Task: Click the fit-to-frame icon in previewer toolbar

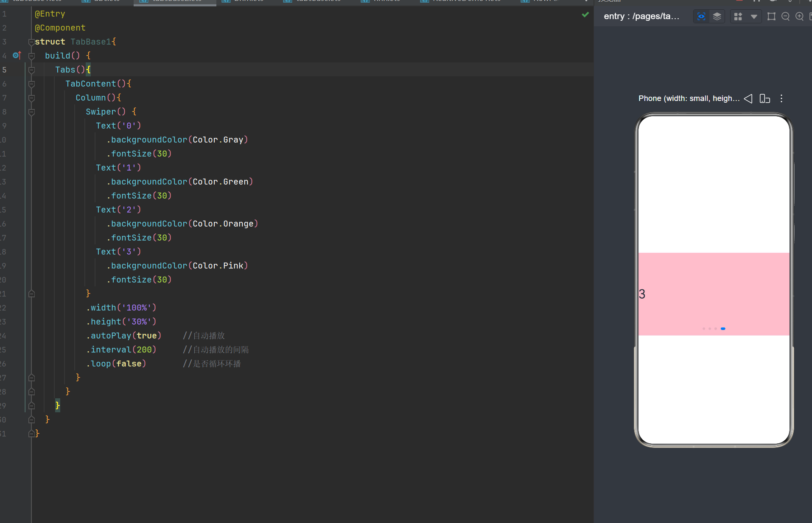Action: click(771, 17)
